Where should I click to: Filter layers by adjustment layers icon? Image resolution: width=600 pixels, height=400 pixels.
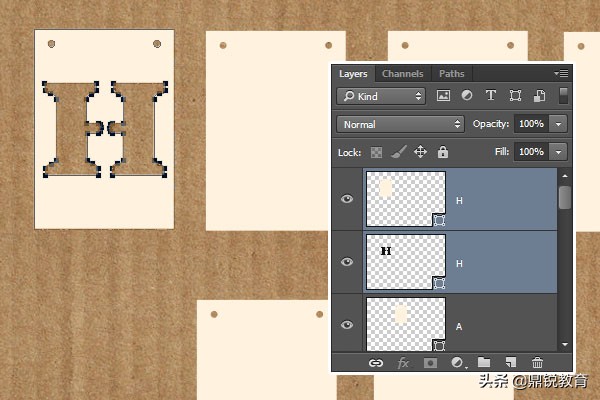(x=466, y=95)
